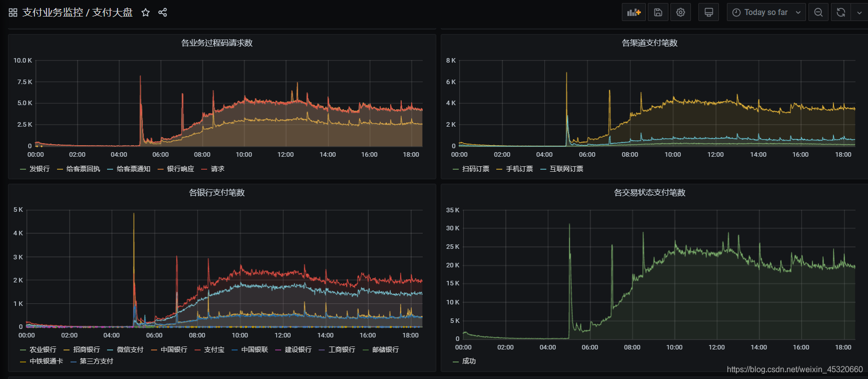Image resolution: width=868 pixels, height=379 pixels.
Task: Click the 8 K axis label in channel chart
Action: 451,61
